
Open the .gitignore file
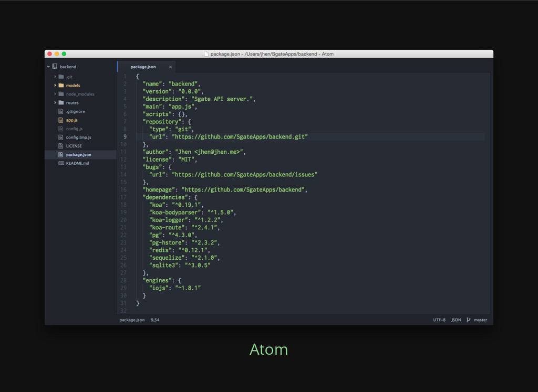[x=76, y=111]
